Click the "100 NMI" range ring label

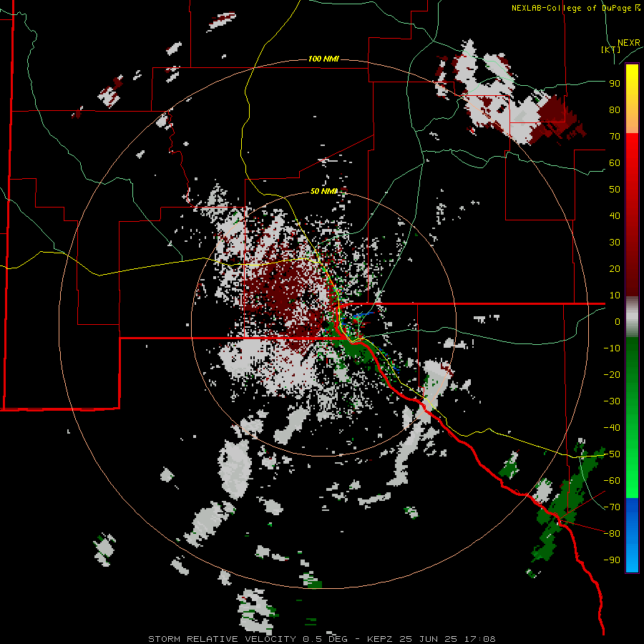323,59
